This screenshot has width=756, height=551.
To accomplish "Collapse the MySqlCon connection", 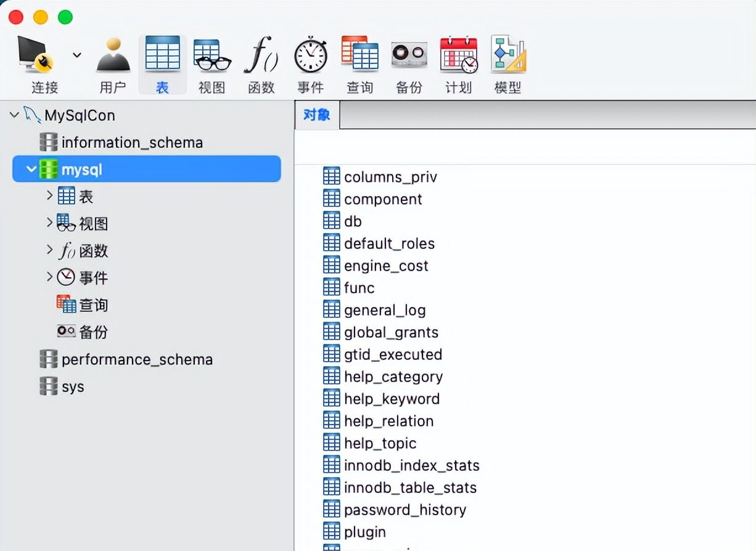I will [14, 115].
